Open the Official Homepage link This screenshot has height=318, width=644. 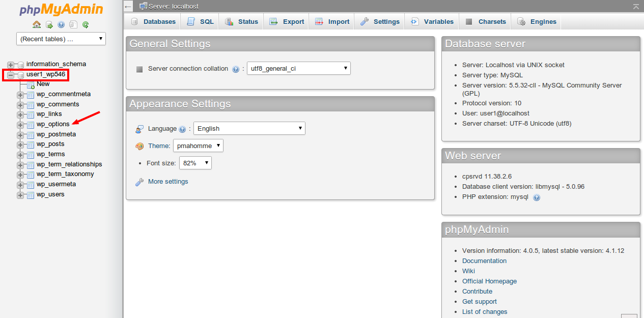coord(489,281)
